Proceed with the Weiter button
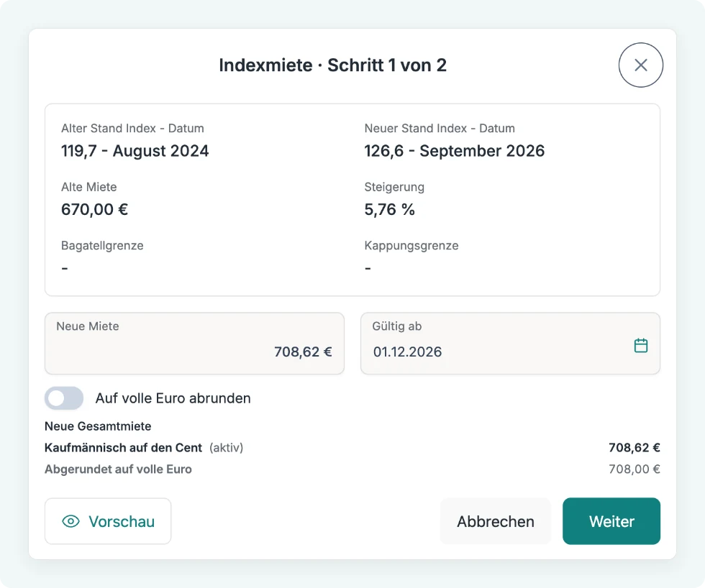The width and height of the screenshot is (705, 588). pyautogui.click(x=611, y=521)
